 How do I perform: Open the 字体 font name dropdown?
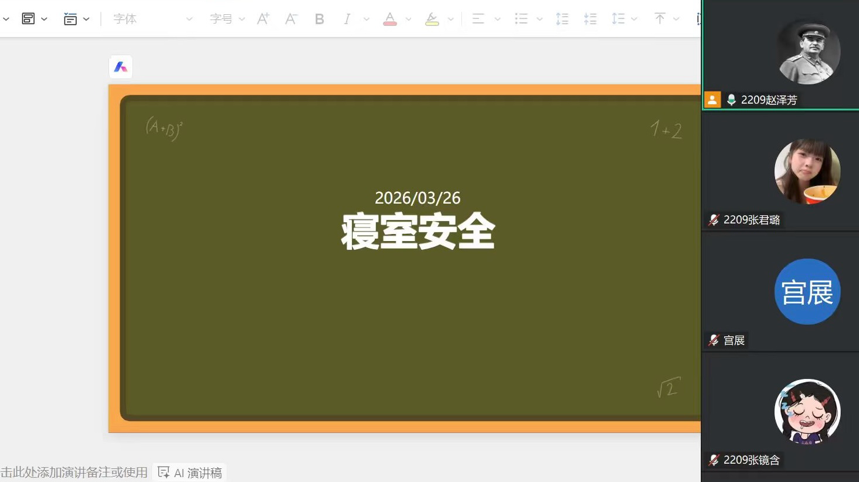pos(152,19)
